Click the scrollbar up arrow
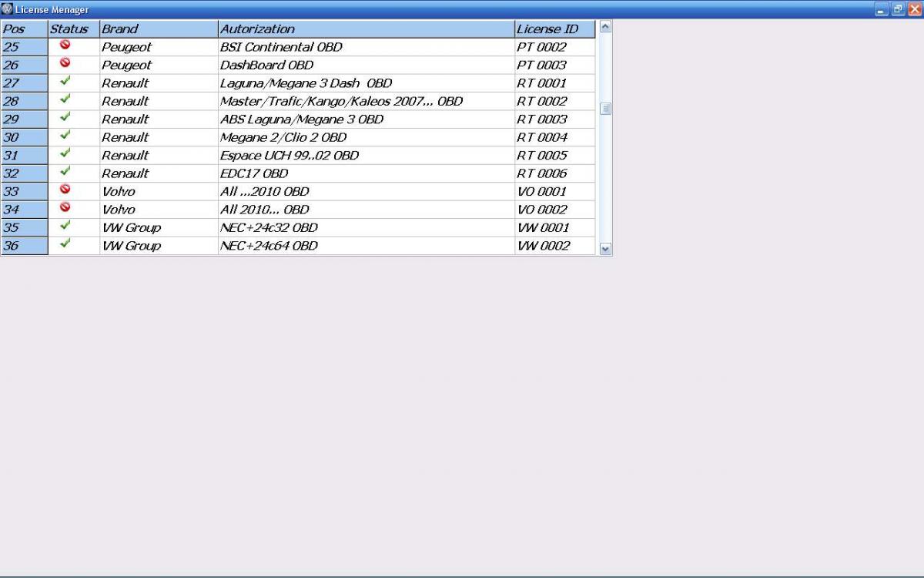Image resolution: width=924 pixels, height=578 pixels. tap(604, 27)
